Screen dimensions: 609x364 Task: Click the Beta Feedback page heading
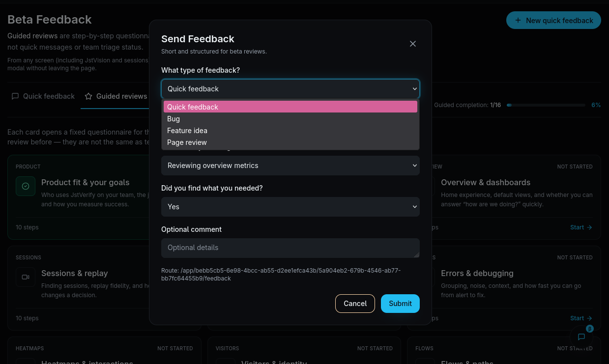point(50,20)
